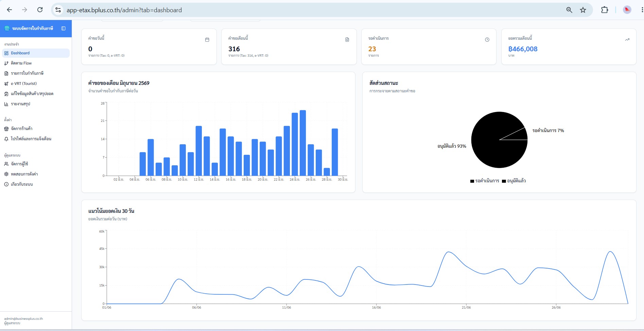Viewport: 644px width, 331px height.
Task: Click the trend arrow icon on ยอดรวมเดือนนี้ card
Action: (627, 40)
